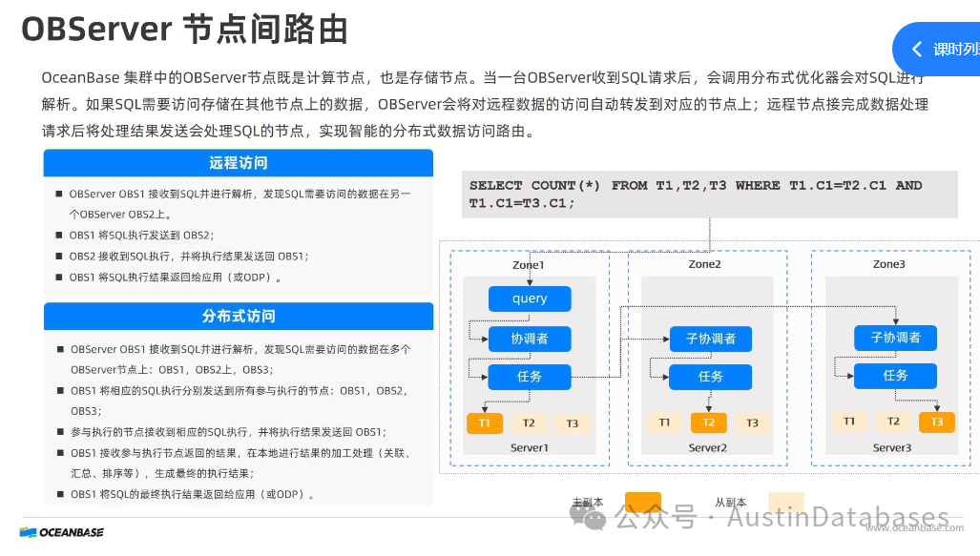Click the 协调者 box in Zone1
Viewport: 980px width, 556px height.
click(x=530, y=339)
